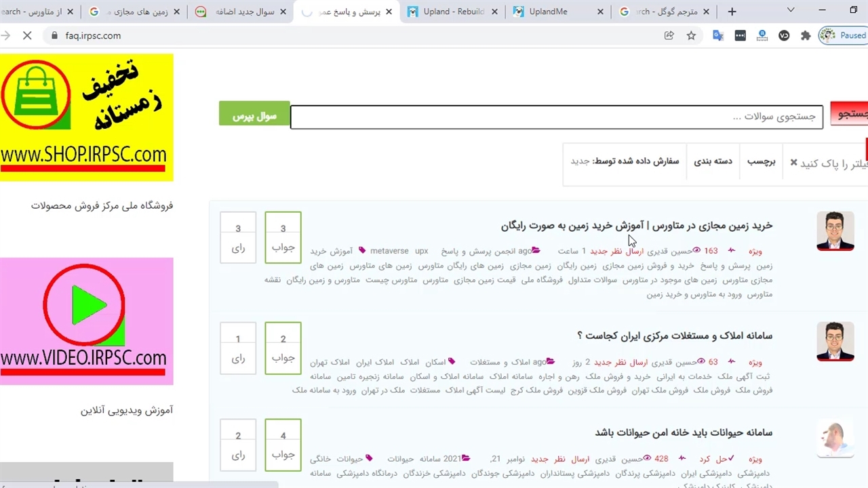
Task: Close the Upland - Rebuild tab
Action: point(494,12)
